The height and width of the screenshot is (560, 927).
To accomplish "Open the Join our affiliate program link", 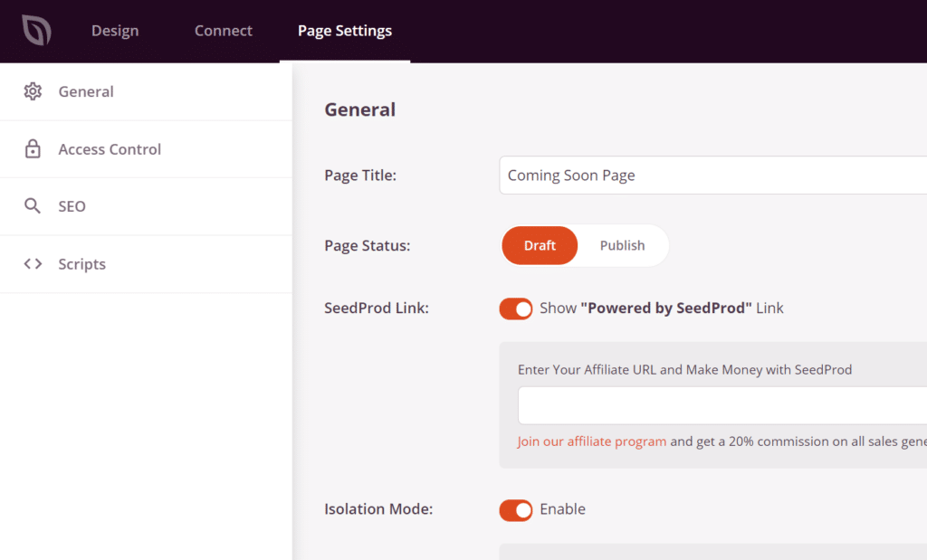I will (x=592, y=441).
